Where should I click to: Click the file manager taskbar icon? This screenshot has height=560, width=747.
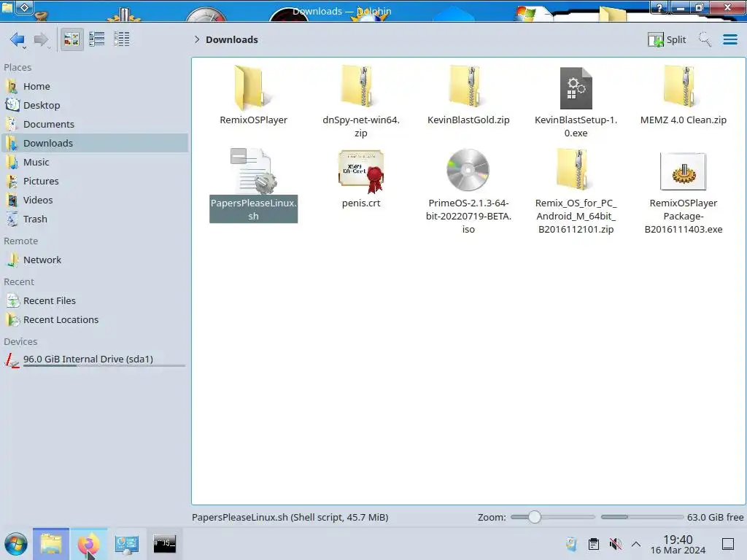pos(51,544)
